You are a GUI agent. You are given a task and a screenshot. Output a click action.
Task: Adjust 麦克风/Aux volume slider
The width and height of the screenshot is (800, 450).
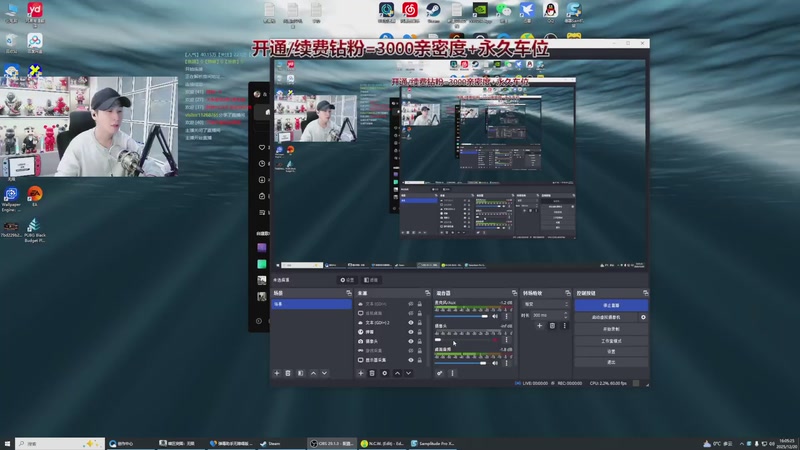461,316
